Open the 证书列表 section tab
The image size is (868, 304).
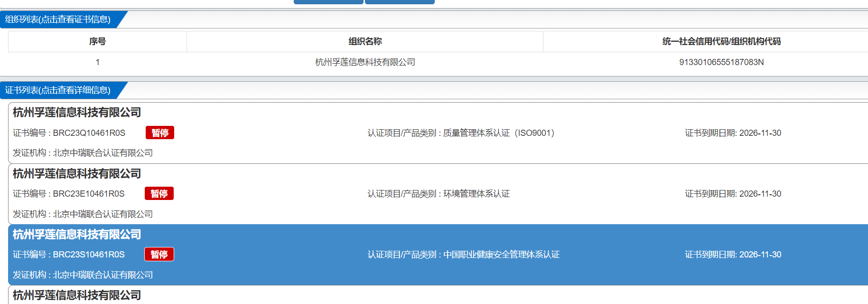(x=58, y=90)
